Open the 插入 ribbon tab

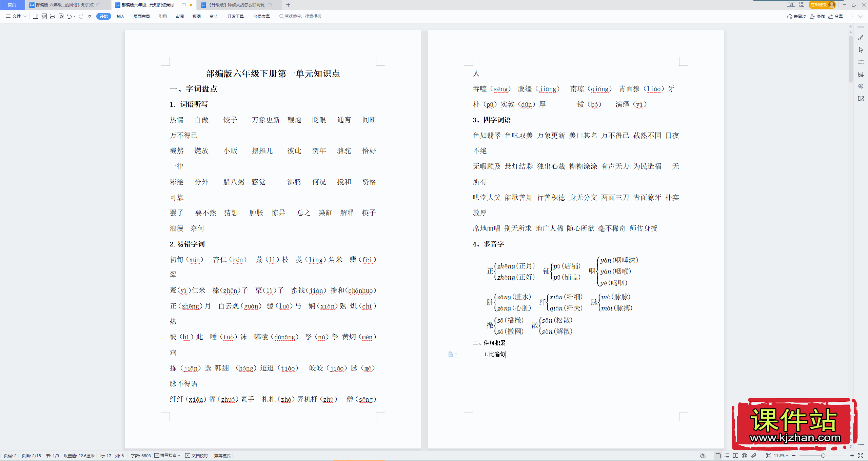pos(121,16)
